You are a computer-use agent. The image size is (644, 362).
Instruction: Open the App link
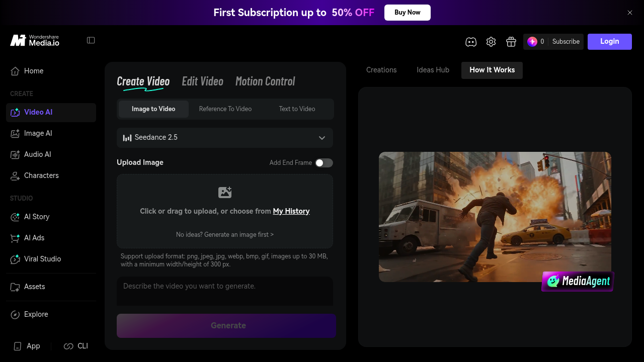pos(27,346)
